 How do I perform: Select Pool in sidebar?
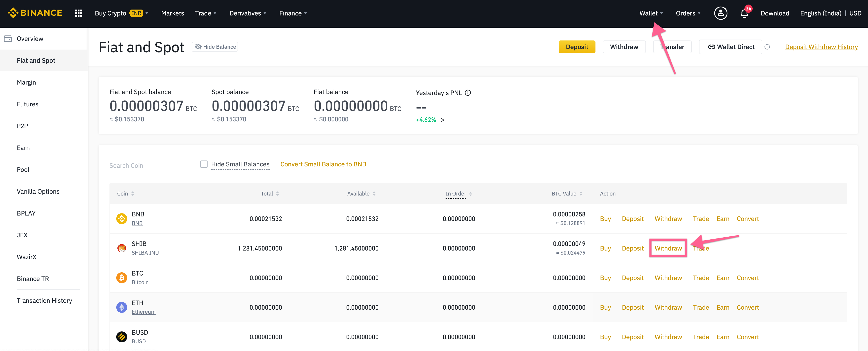[23, 170]
